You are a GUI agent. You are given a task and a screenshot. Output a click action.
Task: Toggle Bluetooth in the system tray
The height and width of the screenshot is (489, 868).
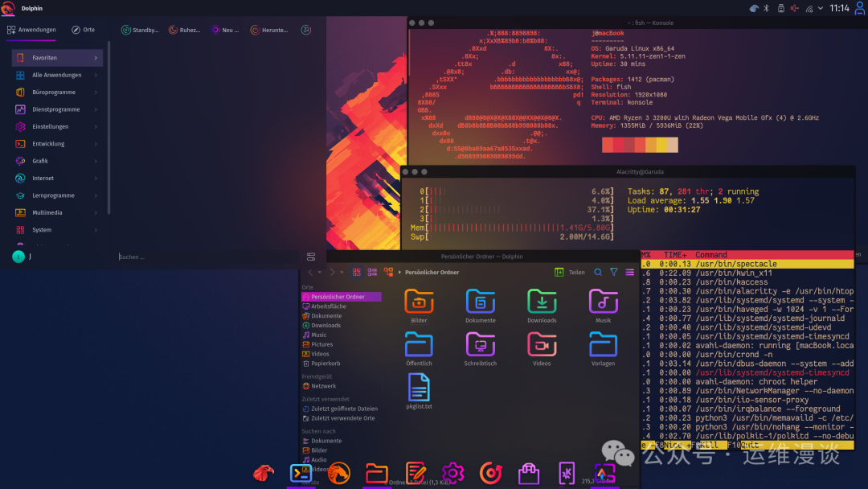(766, 7)
